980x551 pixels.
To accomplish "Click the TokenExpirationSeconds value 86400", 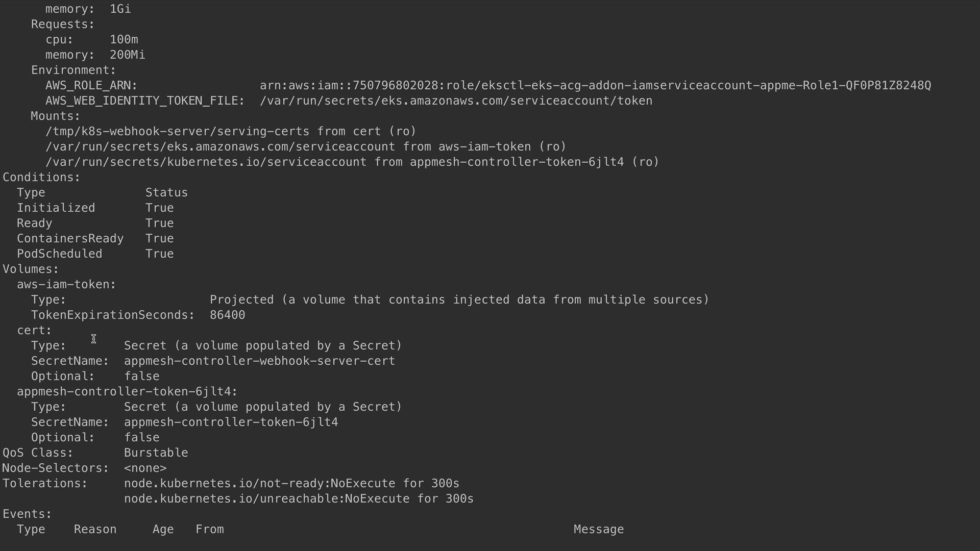I will point(227,315).
